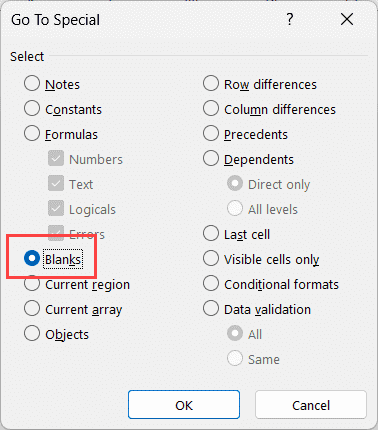Screen dimensions: 378x430
Task: Choose Visible cells only
Action: pyautogui.click(x=211, y=259)
